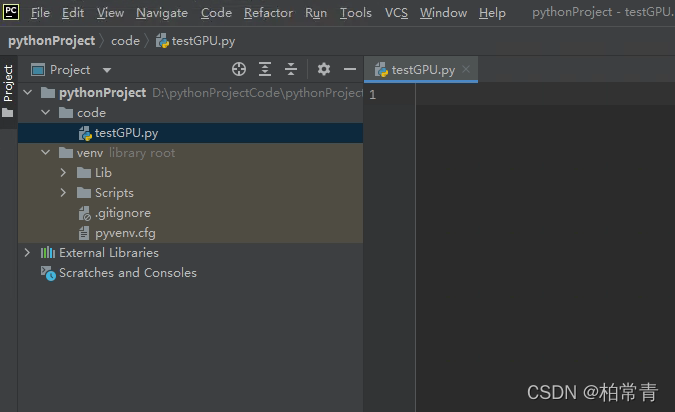Image resolution: width=675 pixels, height=412 pixels.
Task: Click pythonProject in the breadcrumb bar
Action: (x=52, y=41)
